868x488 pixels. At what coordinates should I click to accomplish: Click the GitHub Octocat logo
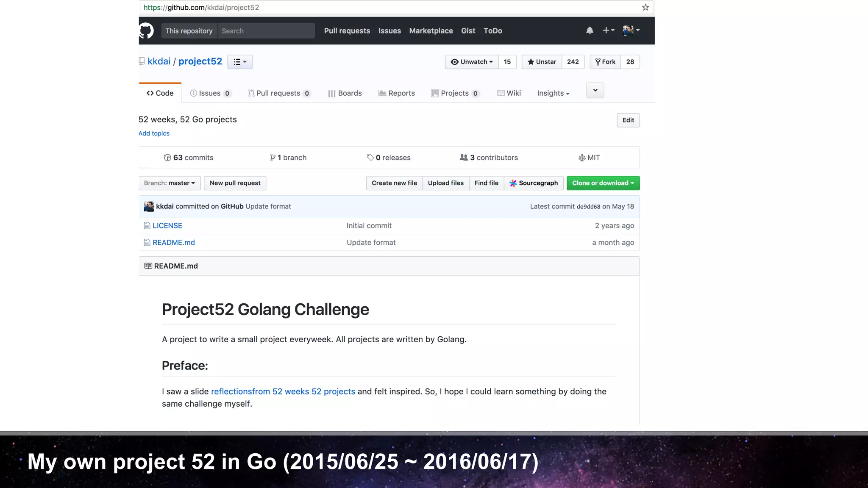point(146,31)
